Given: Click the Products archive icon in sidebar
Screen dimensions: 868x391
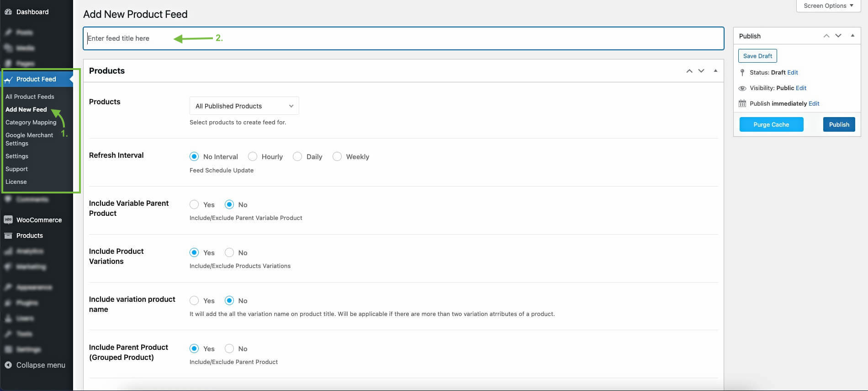Looking at the screenshot, I should [8, 236].
